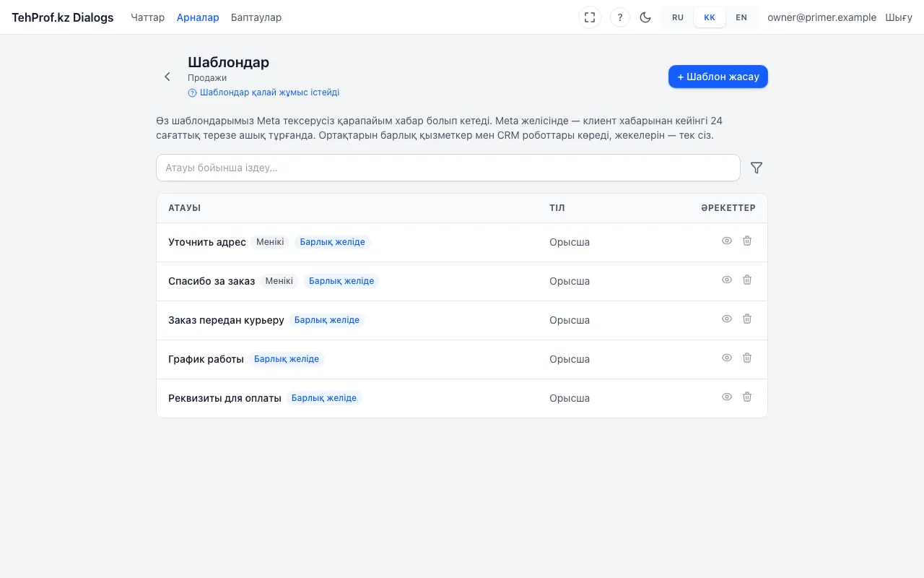Image resolution: width=924 pixels, height=578 pixels.
Task: Click the 'Уточнить адрес' template name
Action: [x=207, y=242]
